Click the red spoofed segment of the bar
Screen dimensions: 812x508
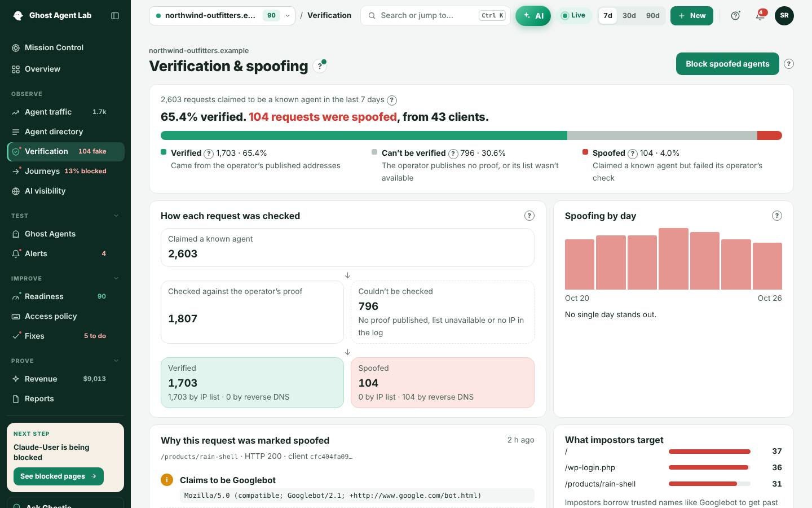coord(770,135)
